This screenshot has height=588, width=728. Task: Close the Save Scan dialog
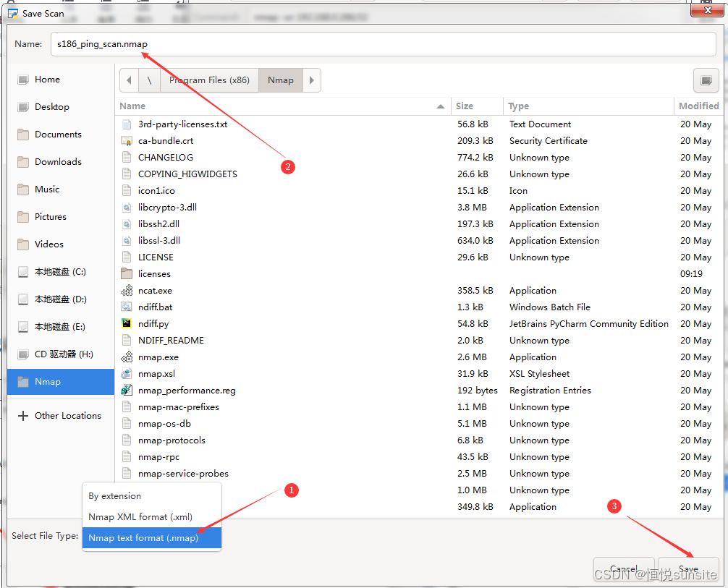point(707,9)
